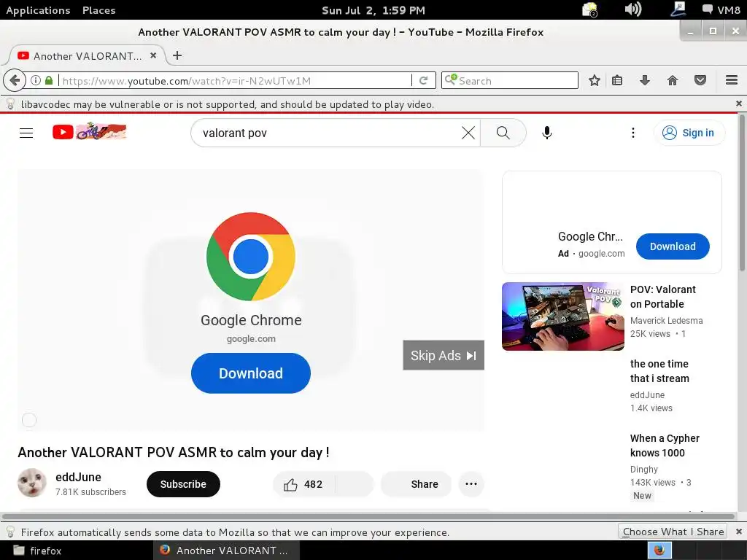747x560 pixels.
Task: Bookmark this page with the star icon
Action: click(x=594, y=80)
